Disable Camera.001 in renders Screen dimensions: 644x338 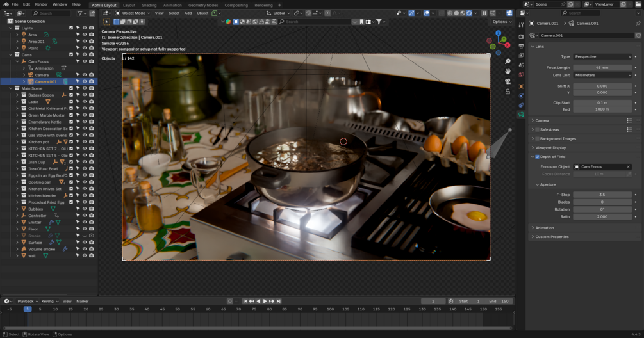tap(91, 82)
